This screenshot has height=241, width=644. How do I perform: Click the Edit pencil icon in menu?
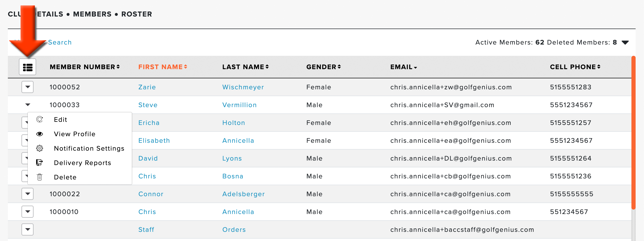click(40, 119)
